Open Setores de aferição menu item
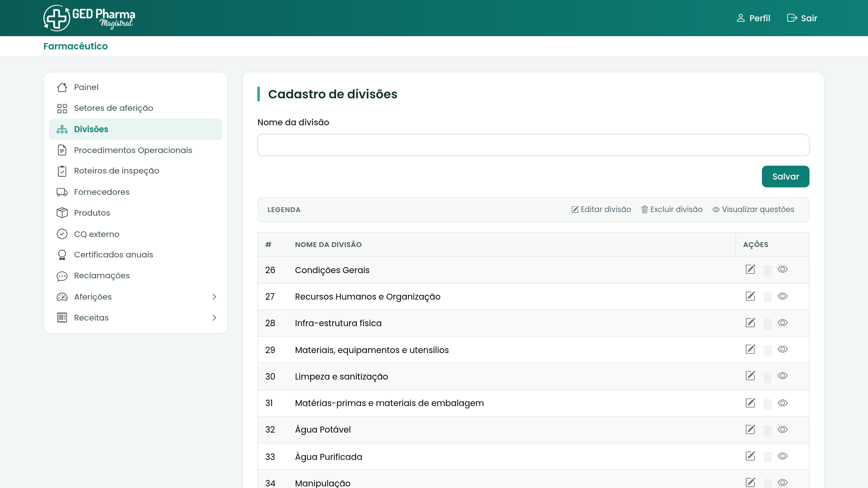Screen dimensions: 868x488 135,108
